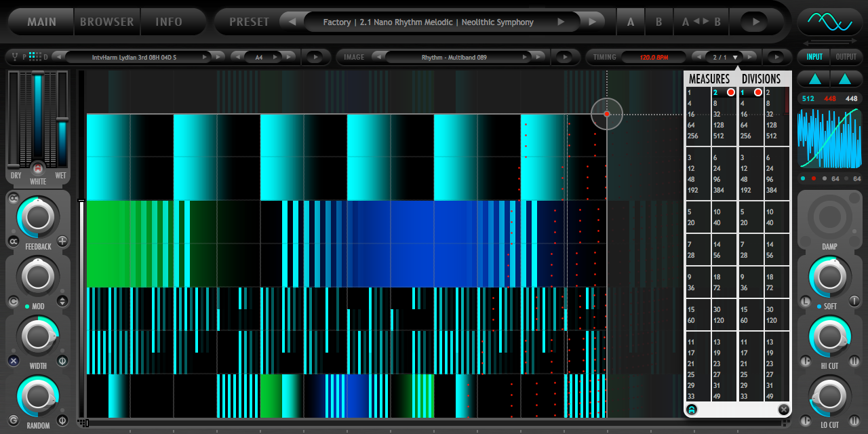The width and height of the screenshot is (868, 434).
Task: Click the 120.0 BPM tempo field
Action: 654,58
